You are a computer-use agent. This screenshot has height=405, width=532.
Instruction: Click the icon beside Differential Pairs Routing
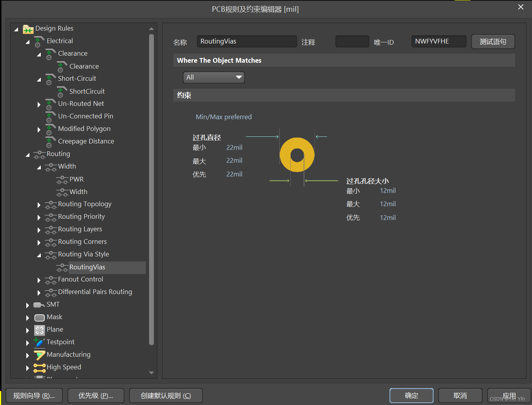(51, 293)
